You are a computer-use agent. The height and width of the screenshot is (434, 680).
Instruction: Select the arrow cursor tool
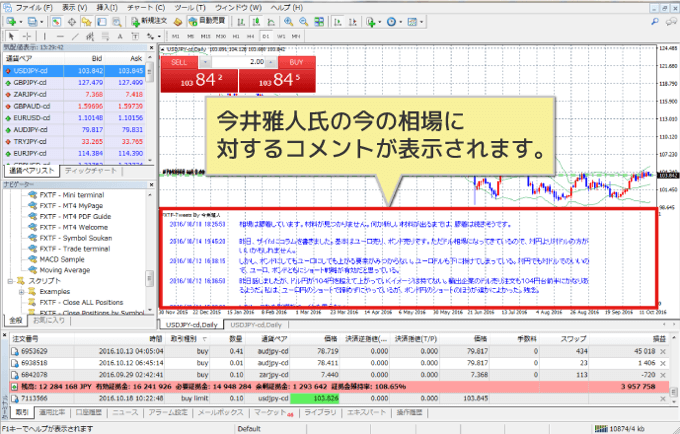click(x=11, y=36)
